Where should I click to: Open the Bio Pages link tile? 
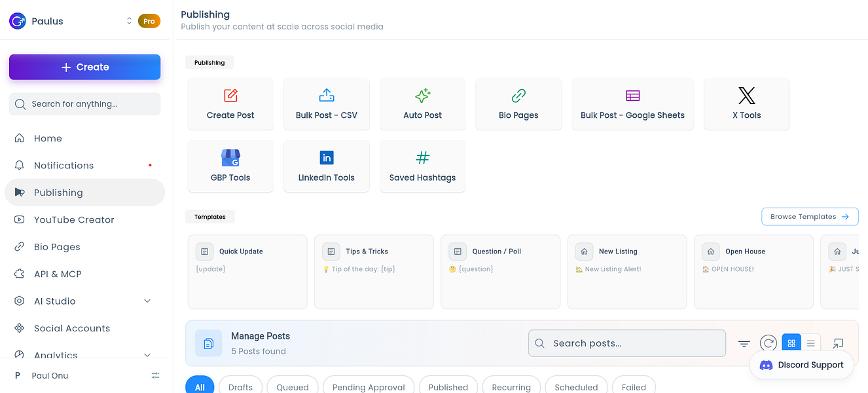[x=518, y=104]
